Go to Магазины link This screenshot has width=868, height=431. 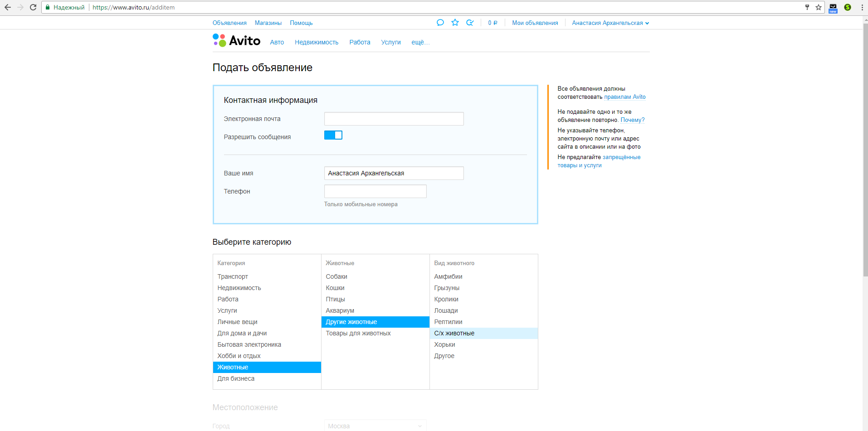pos(268,23)
